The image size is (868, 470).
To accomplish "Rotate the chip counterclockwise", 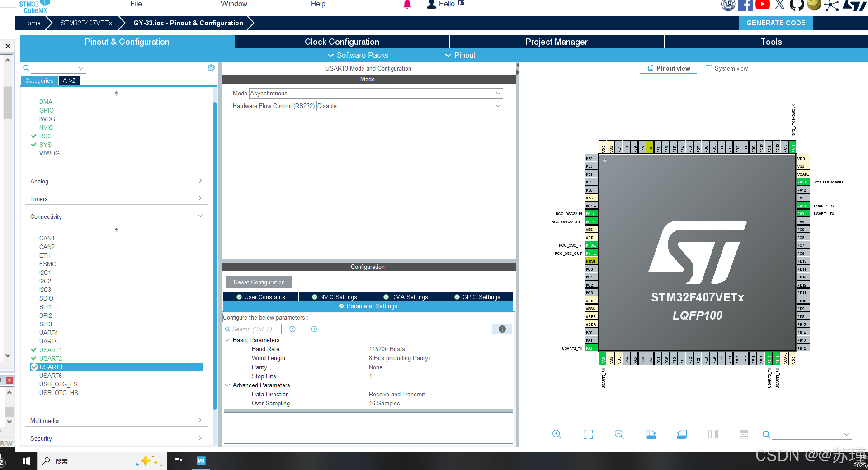I will click(682, 434).
